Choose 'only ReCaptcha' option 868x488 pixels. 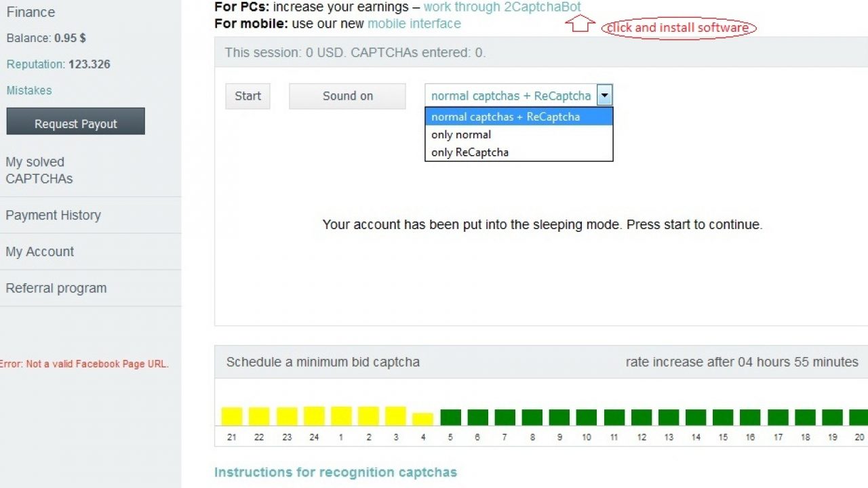tap(470, 152)
